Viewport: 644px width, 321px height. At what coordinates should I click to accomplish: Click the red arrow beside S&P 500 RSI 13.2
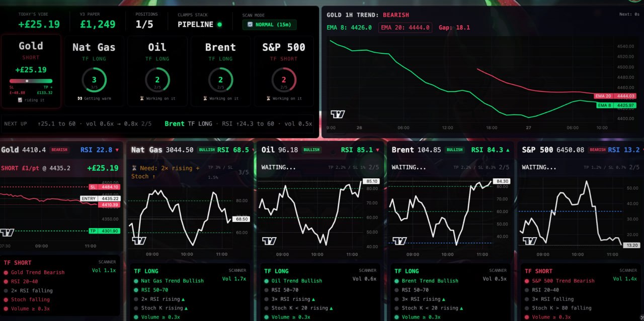click(638, 150)
